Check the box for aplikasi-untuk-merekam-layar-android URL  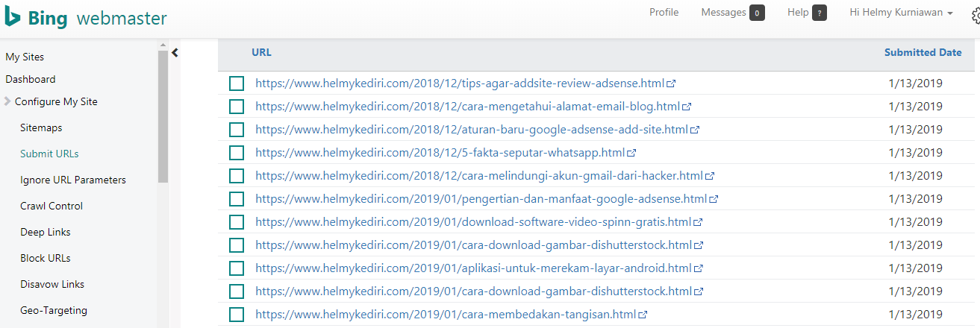point(237,268)
